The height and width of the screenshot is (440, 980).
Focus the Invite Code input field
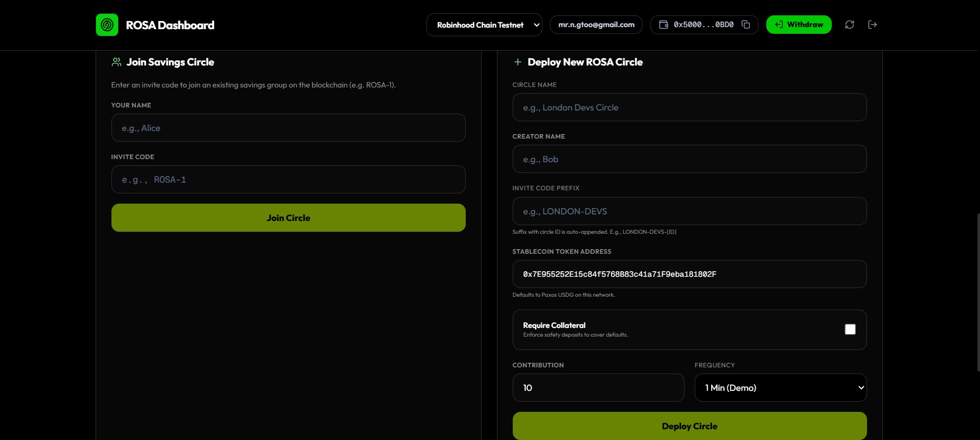coord(288,180)
